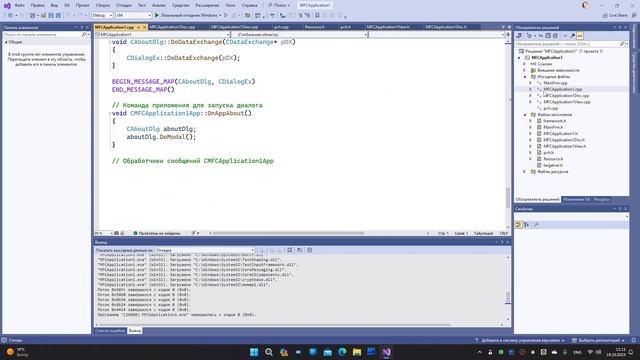The image size is (640, 360).
Task: Switch to Список ошибок tab at bottom
Action: pyautogui.click(x=110, y=331)
